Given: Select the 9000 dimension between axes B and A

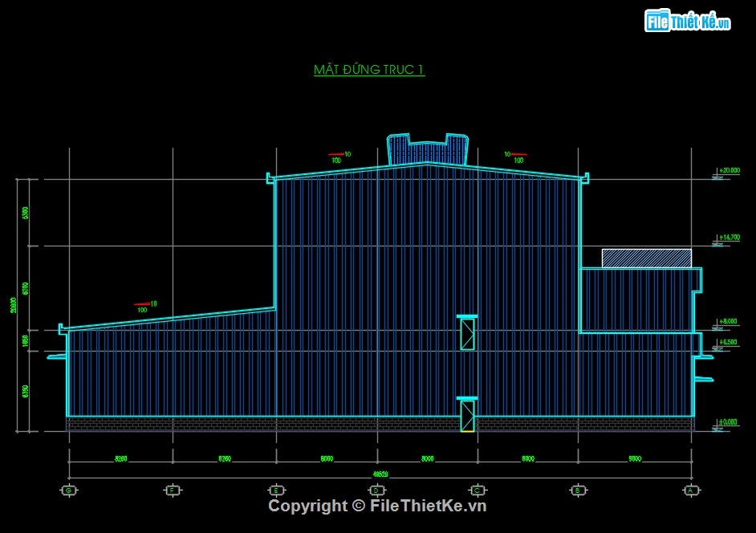Looking at the screenshot, I should point(634,459).
